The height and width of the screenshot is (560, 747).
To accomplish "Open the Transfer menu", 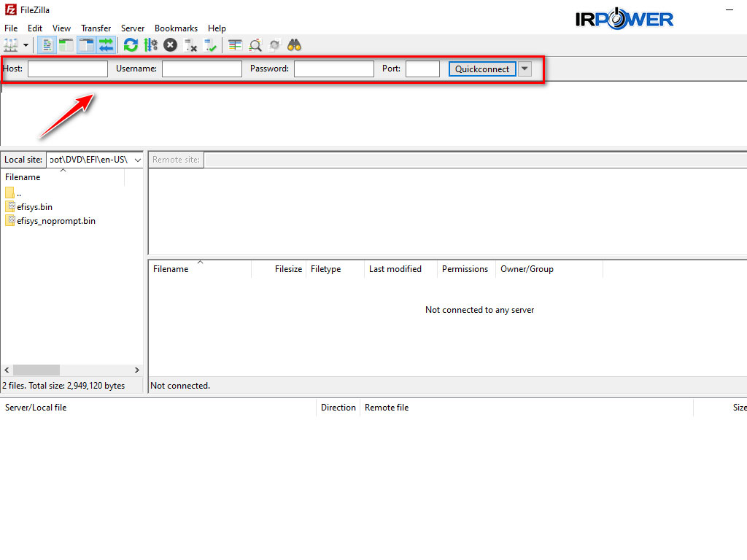I will tap(96, 28).
